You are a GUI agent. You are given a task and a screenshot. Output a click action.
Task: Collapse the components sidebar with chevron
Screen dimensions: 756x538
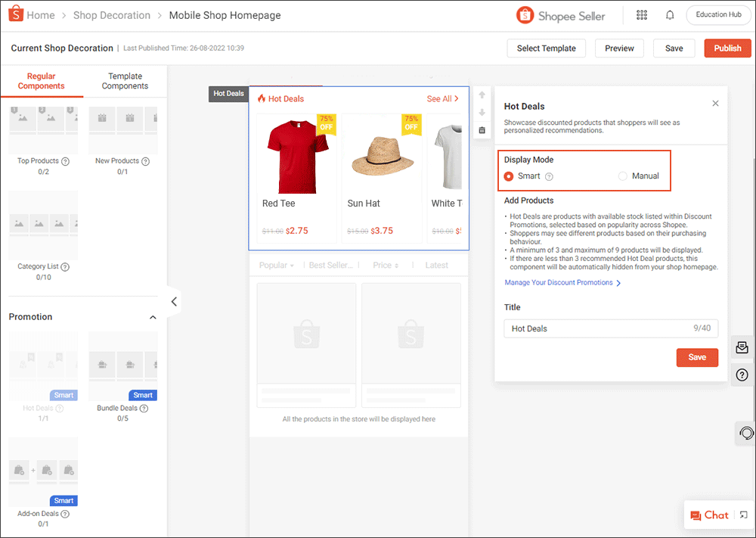click(173, 301)
